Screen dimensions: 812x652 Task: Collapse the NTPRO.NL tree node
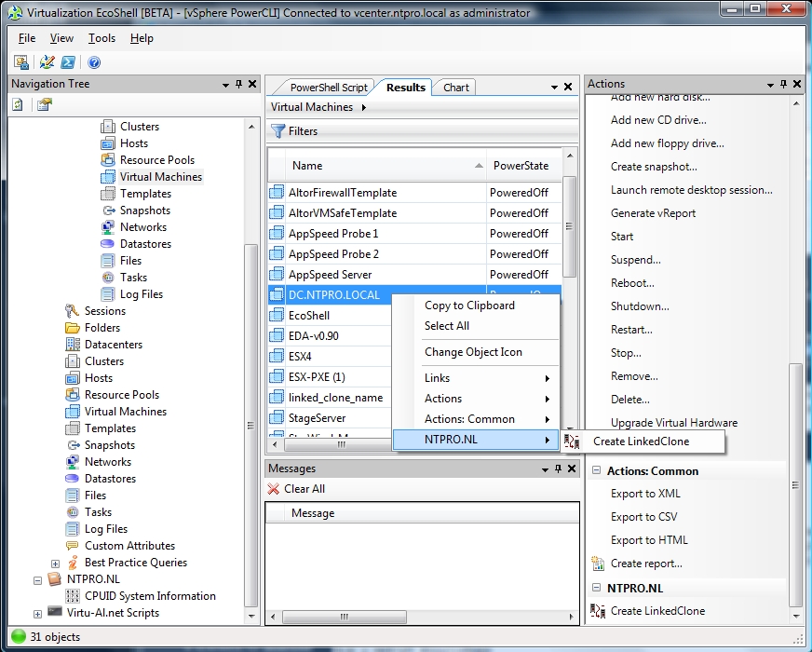coord(38,580)
